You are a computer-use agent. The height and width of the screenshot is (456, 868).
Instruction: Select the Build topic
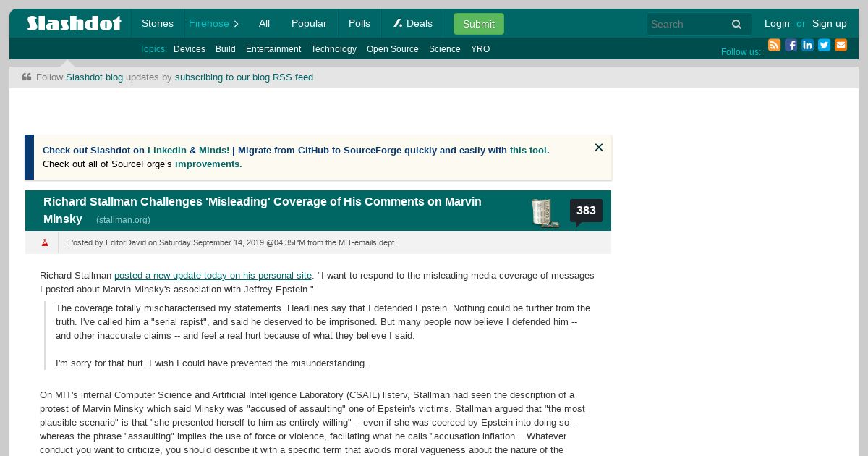tap(226, 49)
